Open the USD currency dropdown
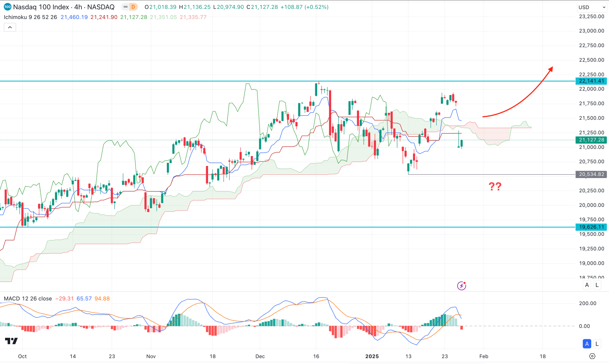 pyautogui.click(x=592, y=7)
